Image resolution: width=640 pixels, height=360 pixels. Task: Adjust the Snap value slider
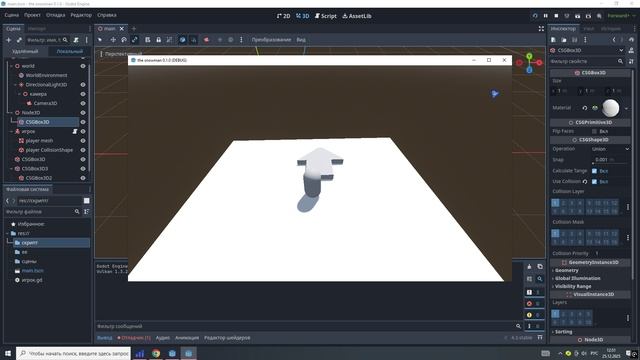610,163
